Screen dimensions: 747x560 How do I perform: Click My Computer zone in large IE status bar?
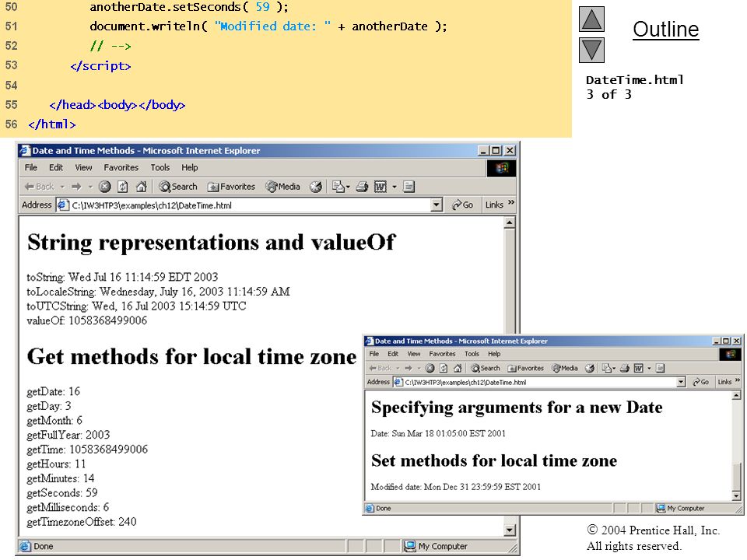click(x=436, y=546)
